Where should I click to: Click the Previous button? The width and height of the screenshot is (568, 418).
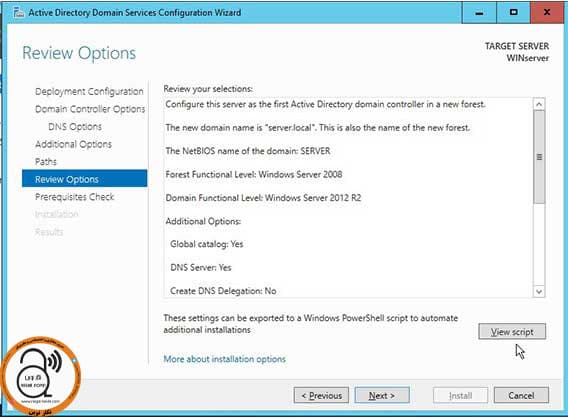[321, 395]
